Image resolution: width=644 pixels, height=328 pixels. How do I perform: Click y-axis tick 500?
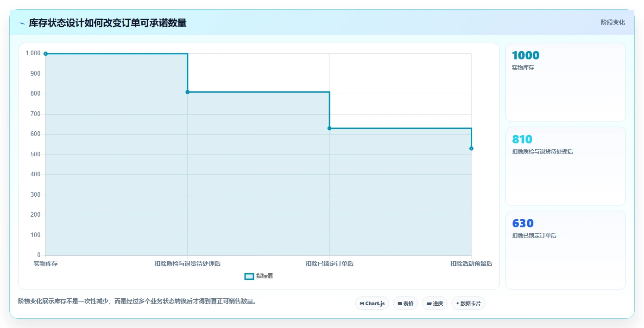coord(36,154)
